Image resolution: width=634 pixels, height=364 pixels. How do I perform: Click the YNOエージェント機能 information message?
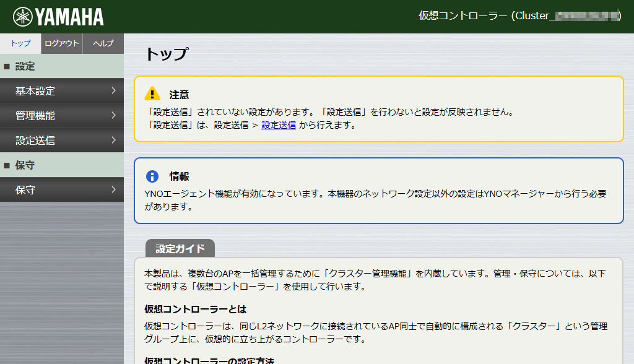[375, 200]
